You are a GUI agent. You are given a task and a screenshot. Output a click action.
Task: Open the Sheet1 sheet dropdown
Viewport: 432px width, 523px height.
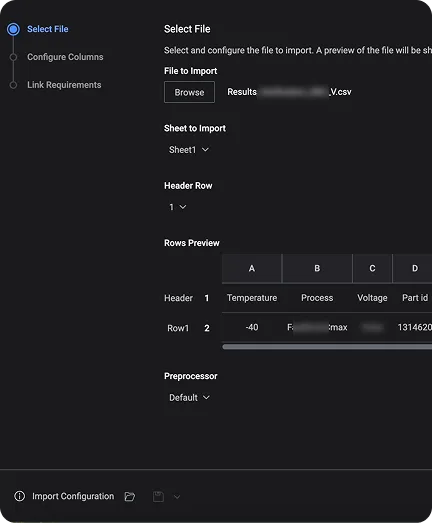tap(189, 150)
